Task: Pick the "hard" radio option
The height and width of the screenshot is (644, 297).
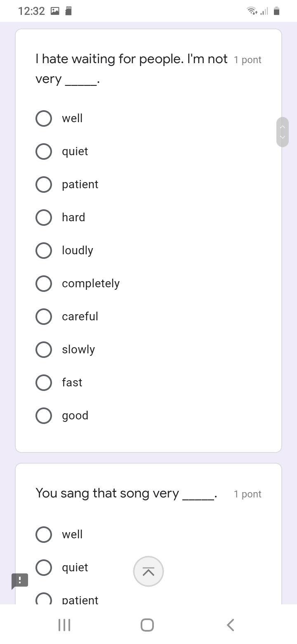Action: pyautogui.click(x=44, y=218)
